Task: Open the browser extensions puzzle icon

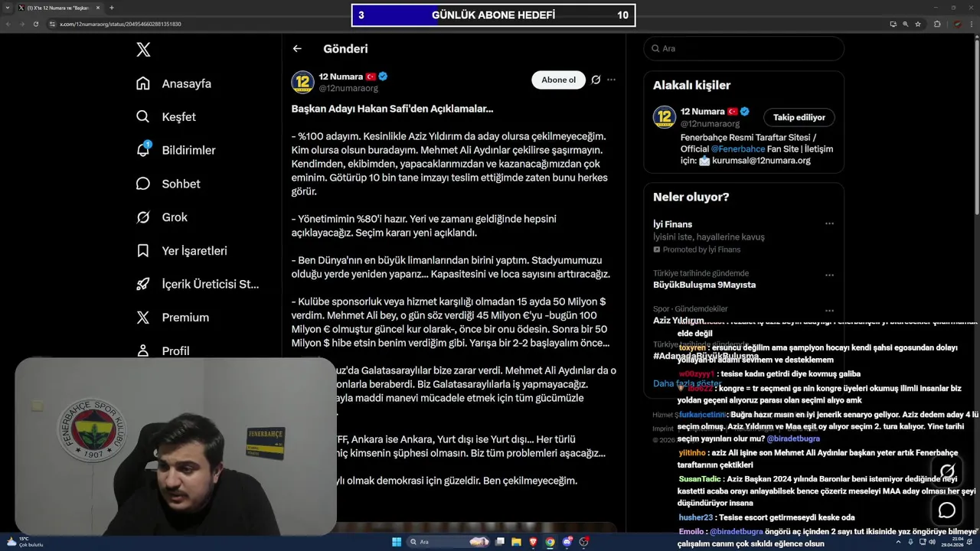Action: click(x=937, y=24)
